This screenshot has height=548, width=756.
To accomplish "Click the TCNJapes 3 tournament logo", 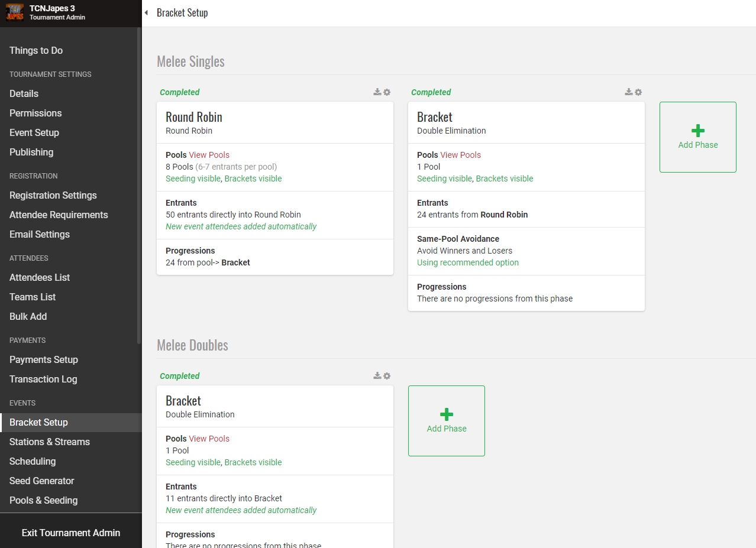I will pos(15,12).
